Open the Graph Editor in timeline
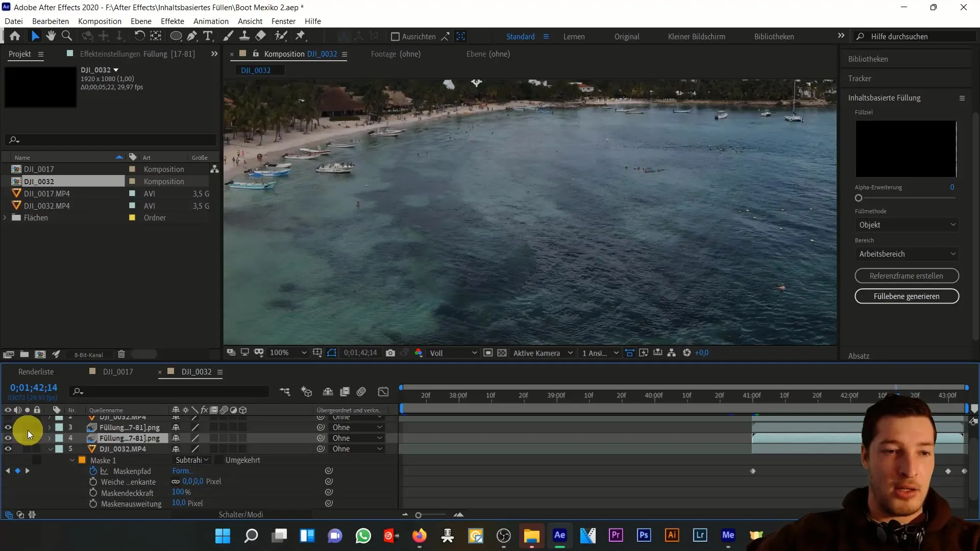980x551 pixels. click(383, 391)
